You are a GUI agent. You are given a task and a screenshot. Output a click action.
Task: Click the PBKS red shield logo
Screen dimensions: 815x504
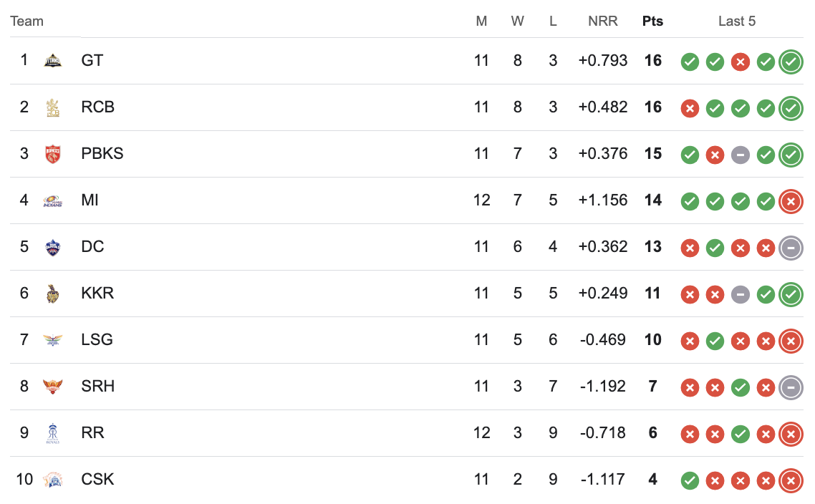53,154
